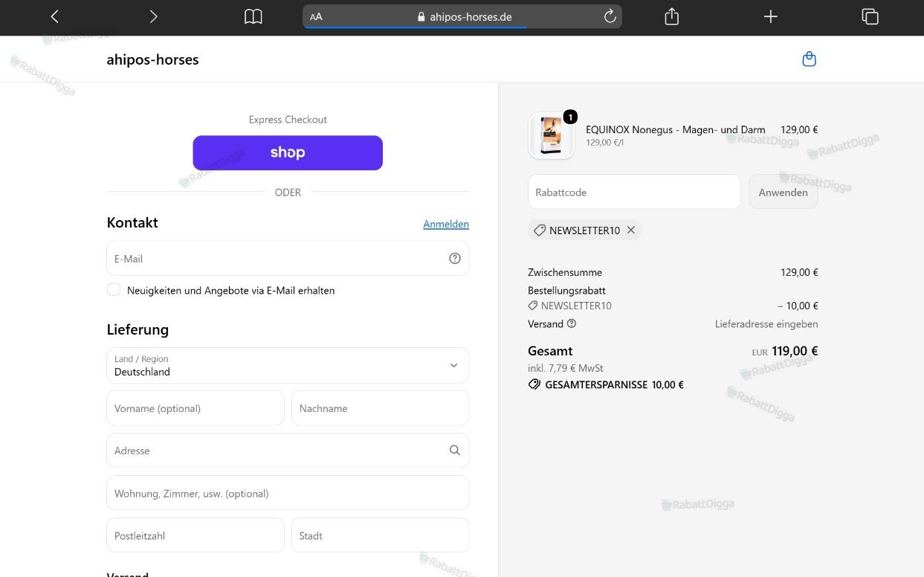This screenshot has height=577, width=924.
Task: Click the E-Mail field help question mark
Action: coord(455,259)
